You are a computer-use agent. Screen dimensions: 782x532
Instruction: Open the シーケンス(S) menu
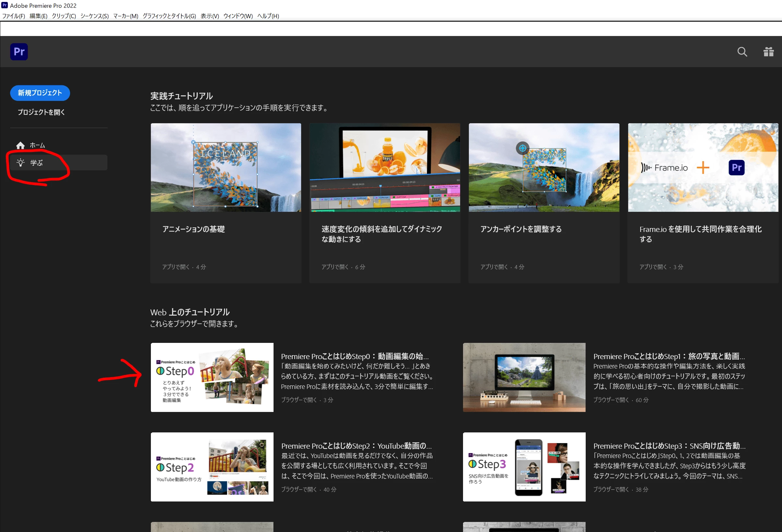click(x=94, y=16)
